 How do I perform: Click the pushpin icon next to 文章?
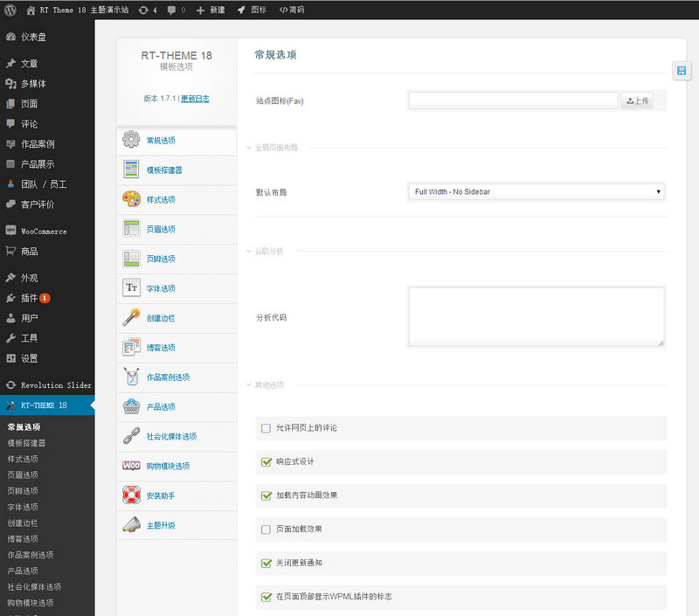point(11,63)
